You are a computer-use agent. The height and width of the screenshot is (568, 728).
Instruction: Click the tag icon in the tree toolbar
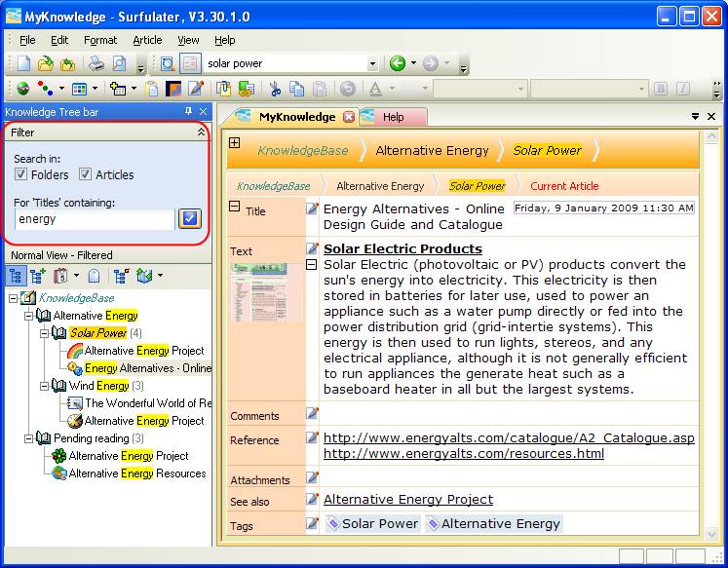point(94,276)
